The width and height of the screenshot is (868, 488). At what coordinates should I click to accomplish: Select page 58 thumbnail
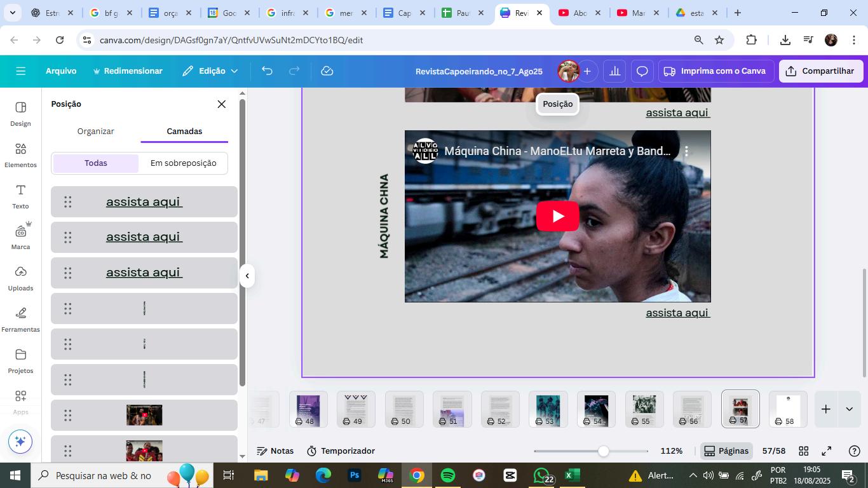(788, 410)
